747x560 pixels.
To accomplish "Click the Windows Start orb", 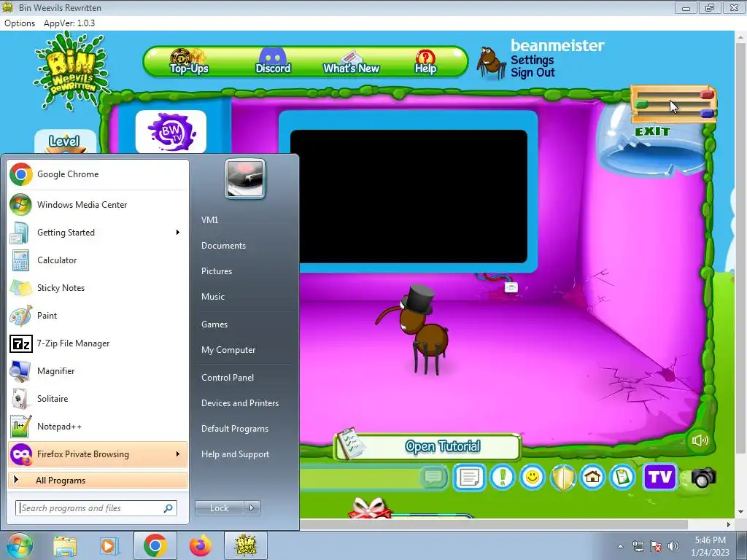I will click(18, 545).
